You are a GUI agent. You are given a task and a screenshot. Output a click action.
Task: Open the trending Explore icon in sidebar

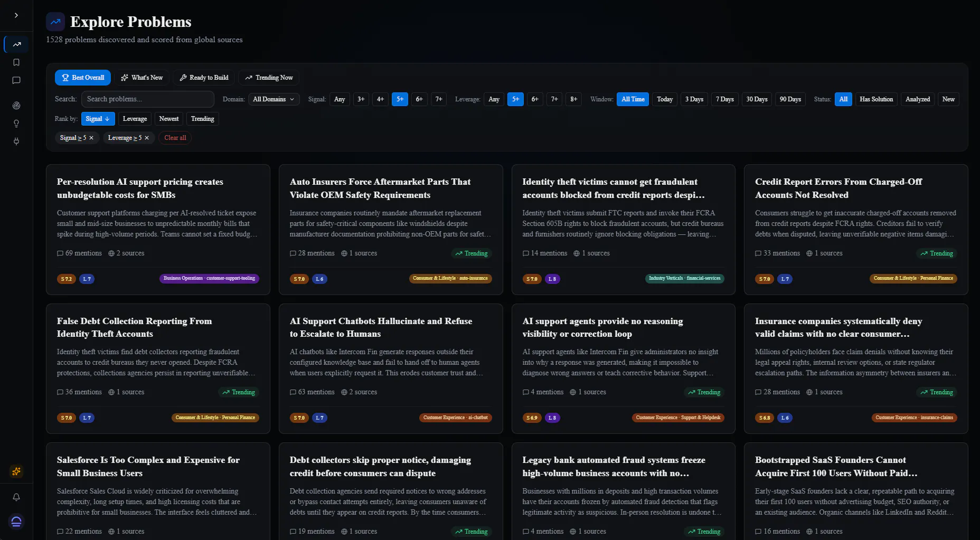pyautogui.click(x=16, y=44)
